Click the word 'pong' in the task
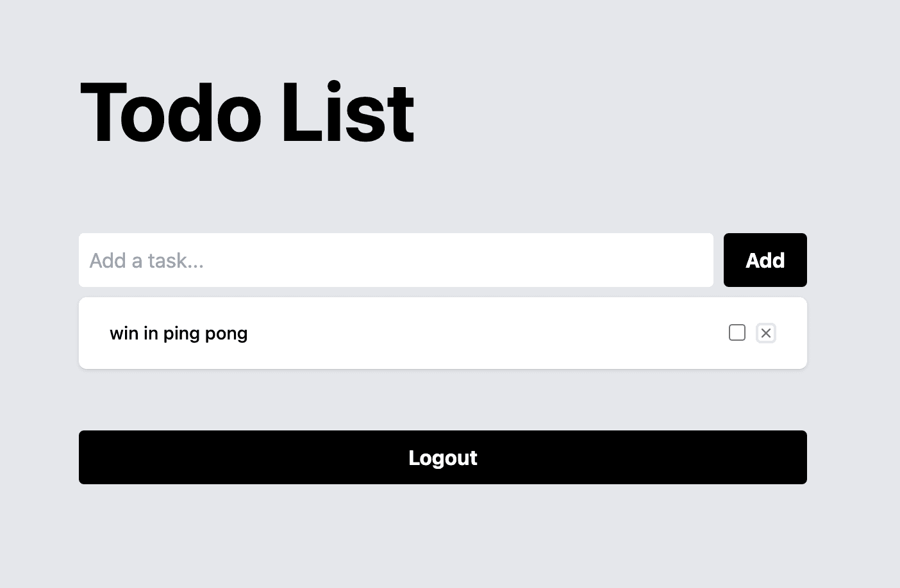 226,334
